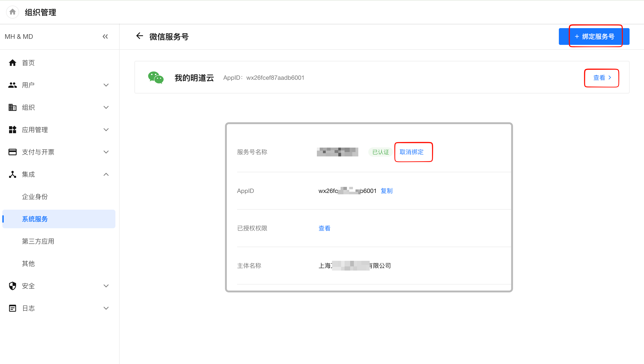Click the 绑定服务号 button
The width and height of the screenshot is (644, 364).
click(594, 36)
